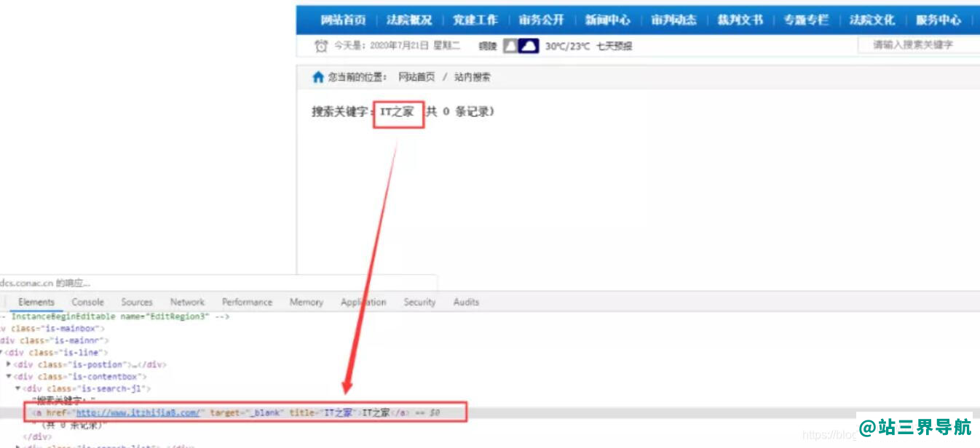
Task: Click the conac.cn loading status bar text
Action: (45, 283)
